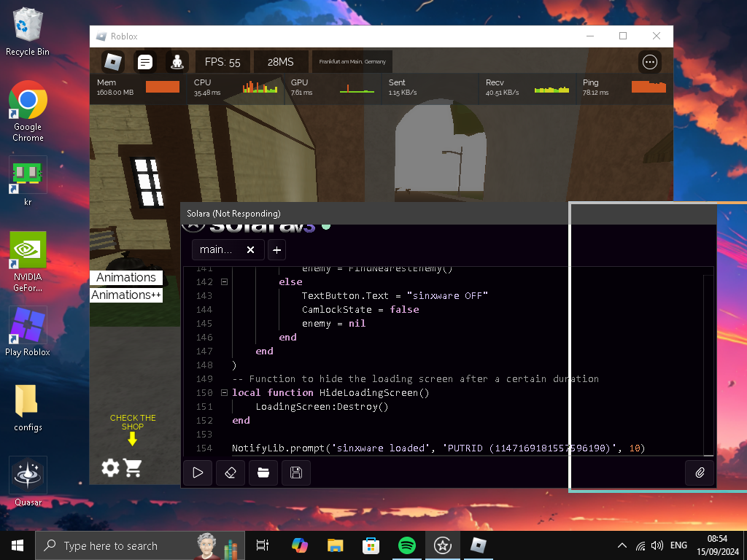Open the Roblox character emote icon
This screenshot has height=560, width=747.
pos(177,62)
